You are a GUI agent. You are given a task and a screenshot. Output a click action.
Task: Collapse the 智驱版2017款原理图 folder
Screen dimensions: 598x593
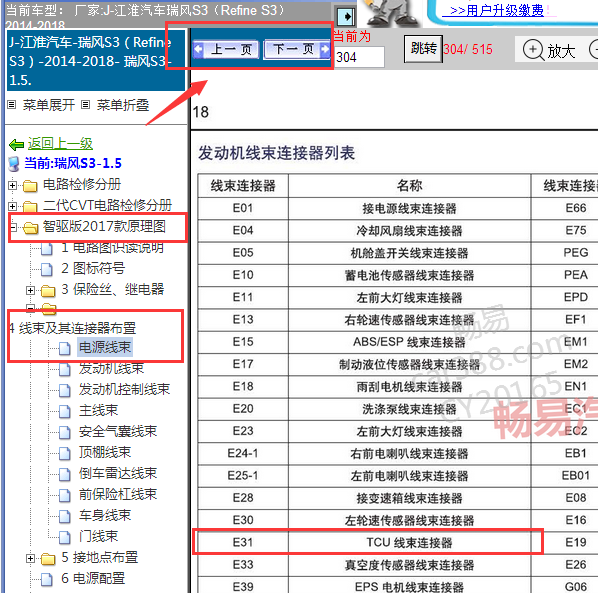tap(13, 227)
